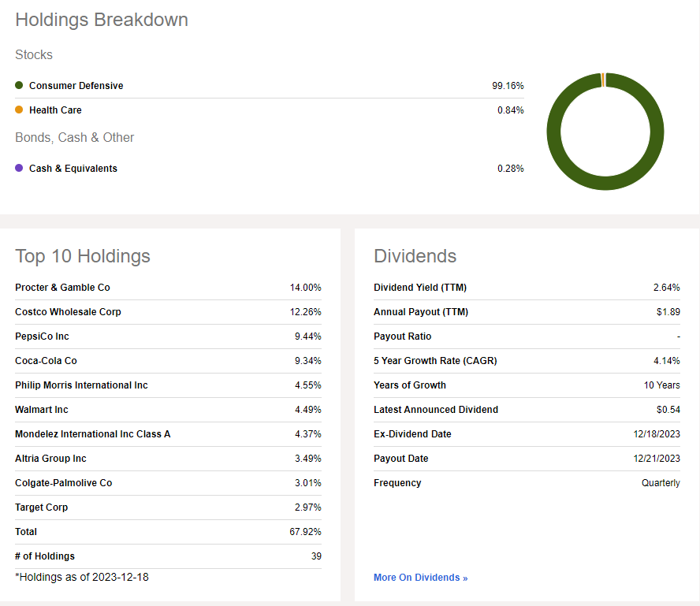This screenshot has height=606, width=700.
Task: Open Philip Morris International Inc
Action: click(x=81, y=385)
